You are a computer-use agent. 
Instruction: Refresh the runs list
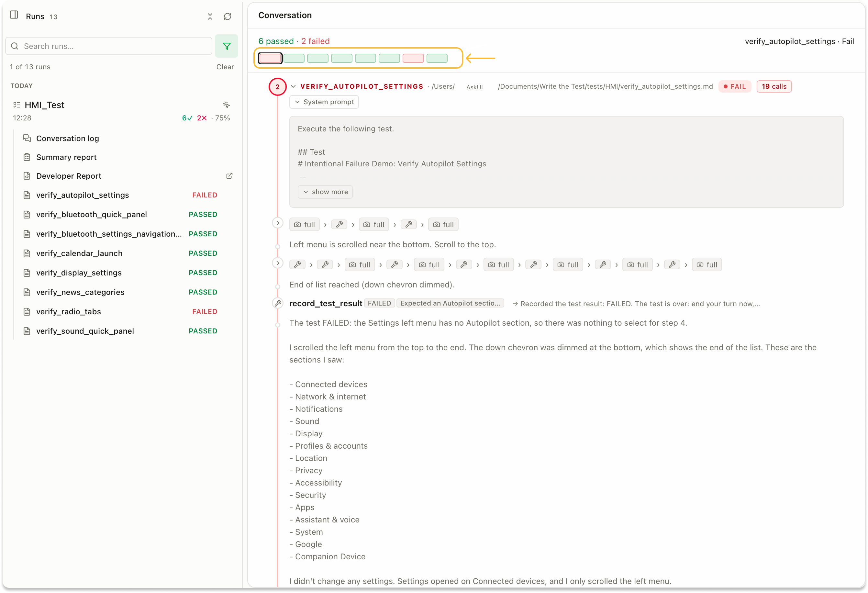point(228,17)
